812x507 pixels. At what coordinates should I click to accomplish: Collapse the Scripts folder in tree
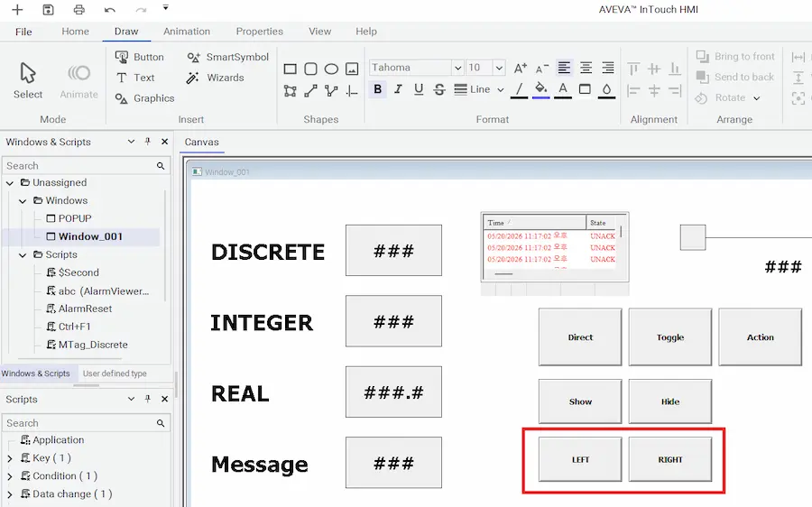23,254
